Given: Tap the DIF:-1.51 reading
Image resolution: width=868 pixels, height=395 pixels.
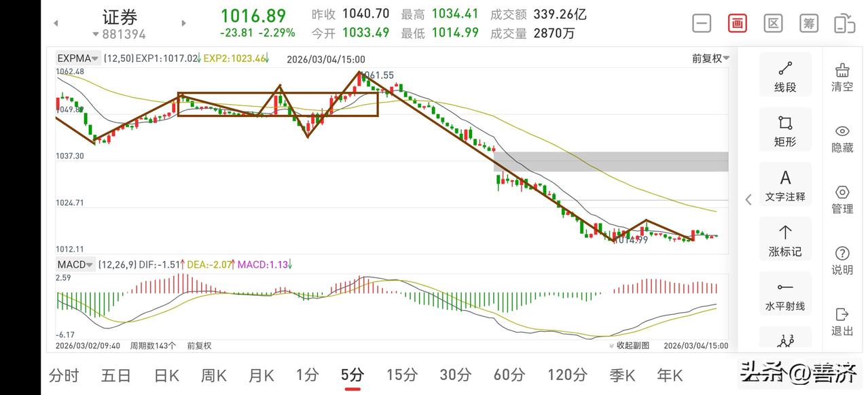Looking at the screenshot, I should [x=162, y=264].
